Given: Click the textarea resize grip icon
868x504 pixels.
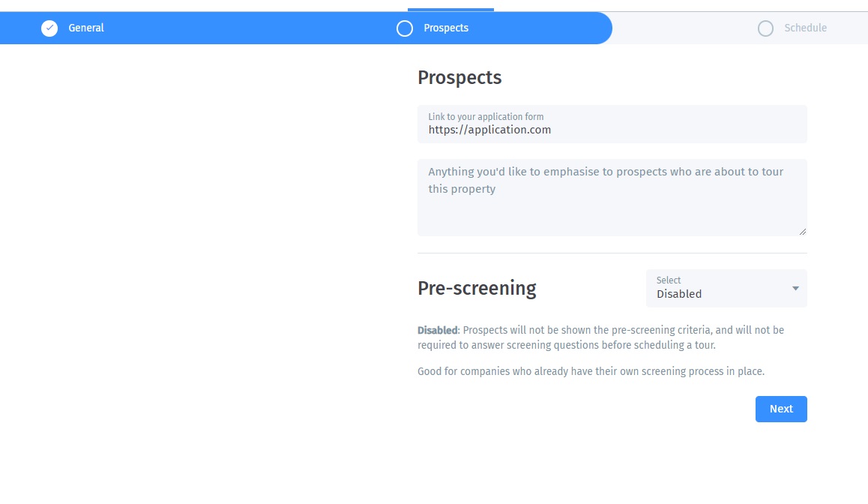Looking at the screenshot, I should click(803, 232).
